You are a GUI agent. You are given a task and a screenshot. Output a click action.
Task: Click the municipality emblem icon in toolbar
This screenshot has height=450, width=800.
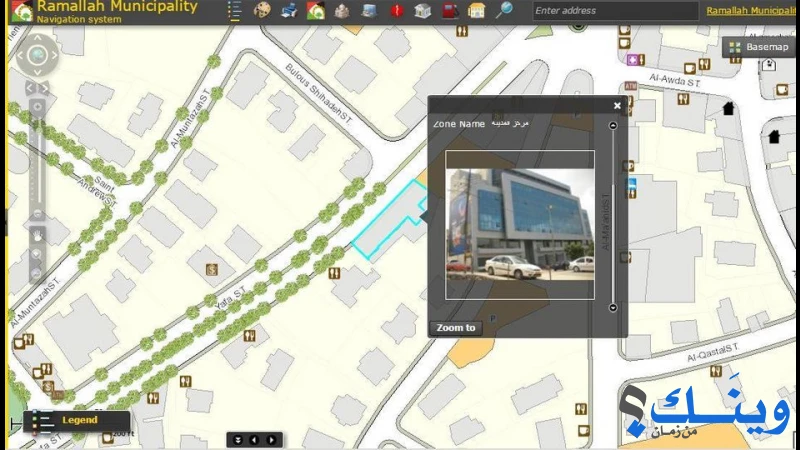point(316,10)
